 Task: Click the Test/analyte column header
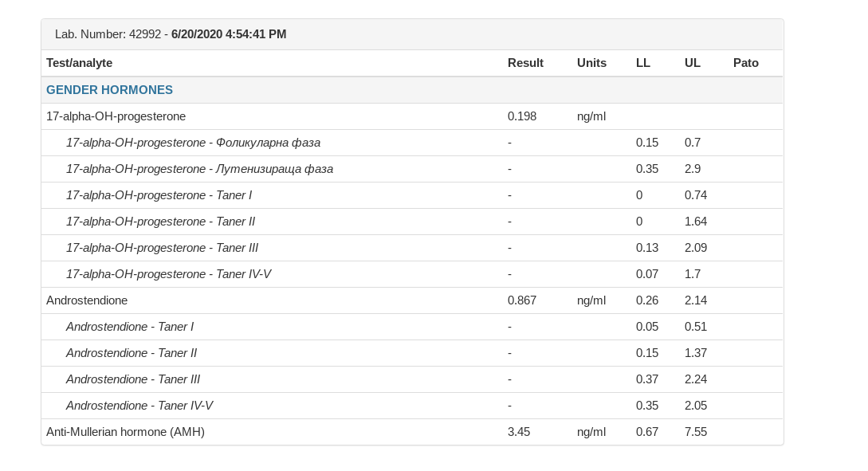80,63
